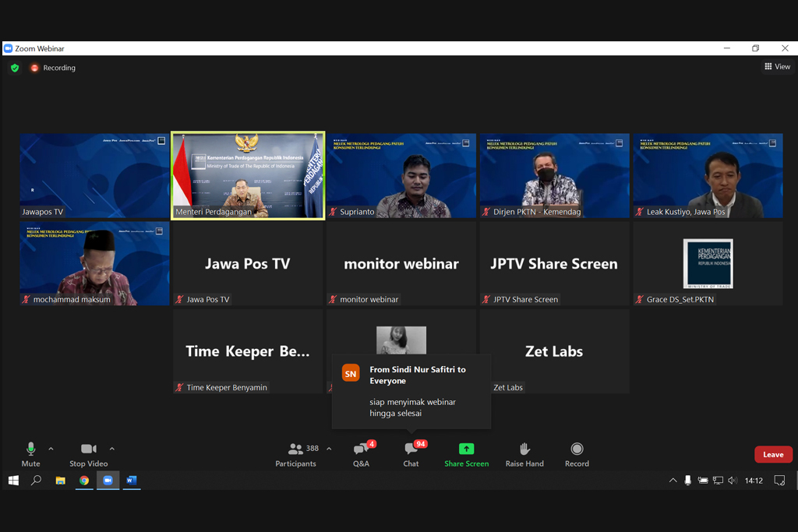The height and width of the screenshot is (532, 798).
Task: Select the Menteri Perdagangan video tile
Action: point(248,175)
